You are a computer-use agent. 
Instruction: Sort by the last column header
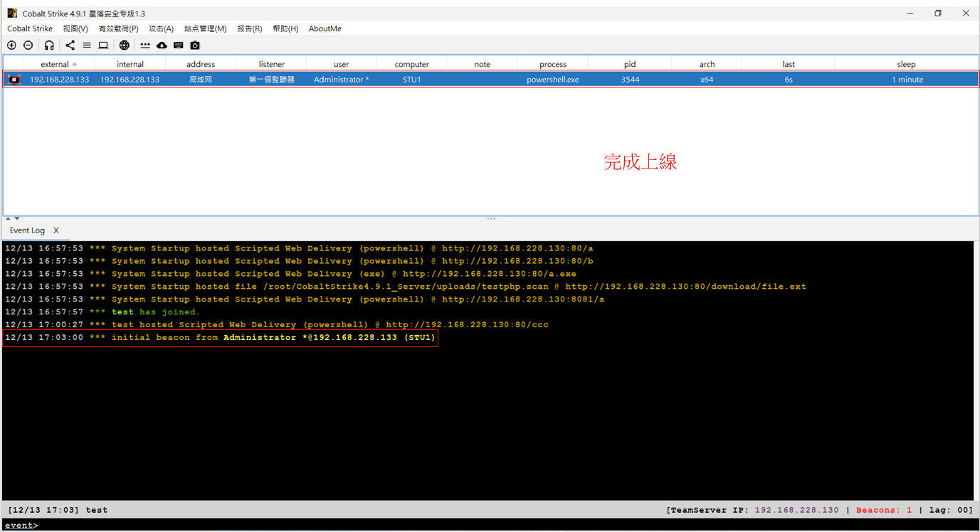point(789,64)
